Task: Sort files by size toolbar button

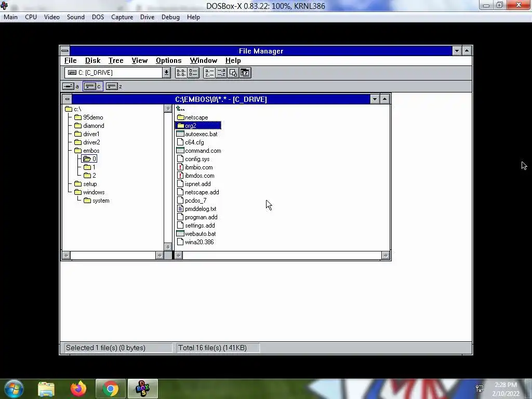Action: point(233,73)
